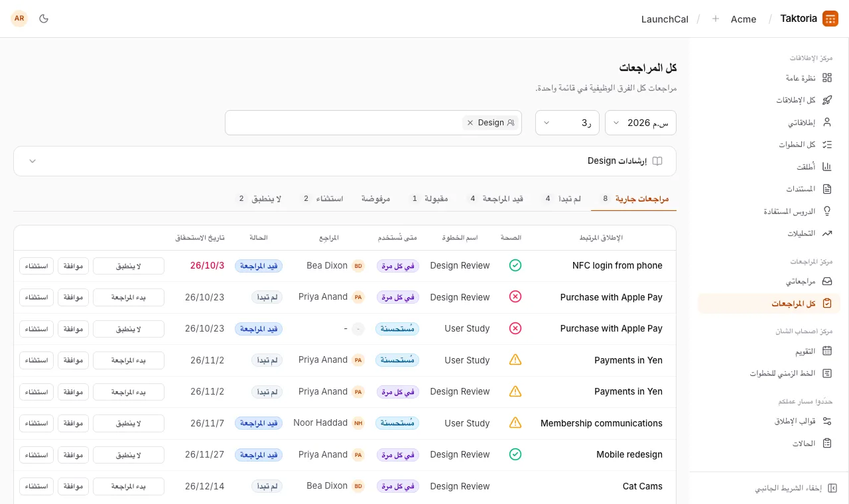Go to إطلاقاتي in sidebar
Viewport: 849px width, 504px height.
click(x=769, y=123)
